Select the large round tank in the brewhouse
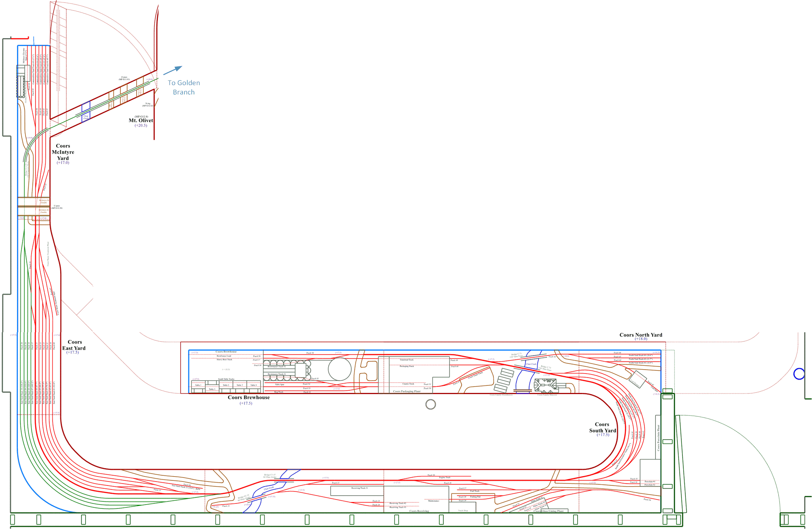 point(340,369)
